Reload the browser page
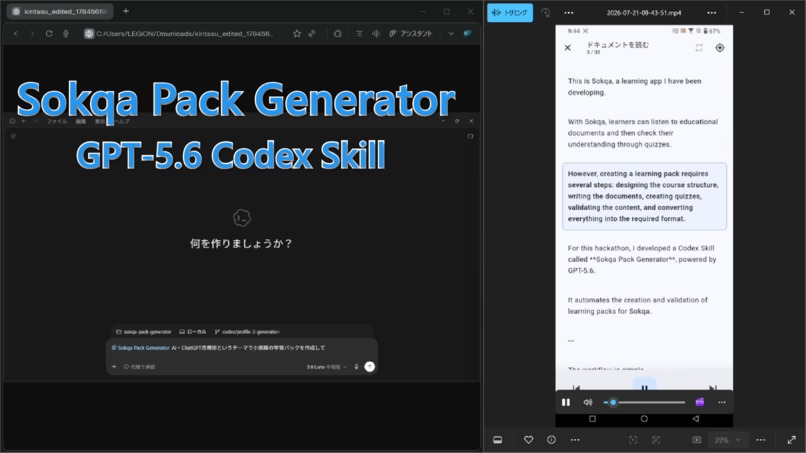The height and width of the screenshot is (453, 806). click(x=49, y=33)
